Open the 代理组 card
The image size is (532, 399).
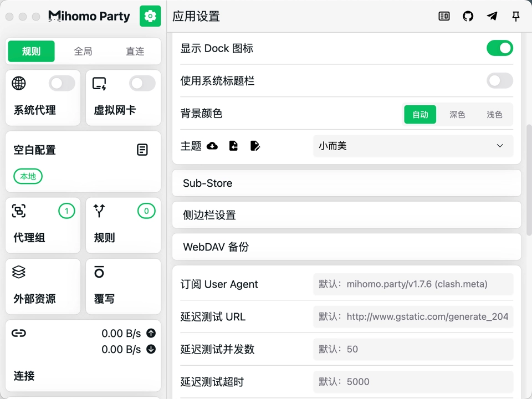pos(43,226)
